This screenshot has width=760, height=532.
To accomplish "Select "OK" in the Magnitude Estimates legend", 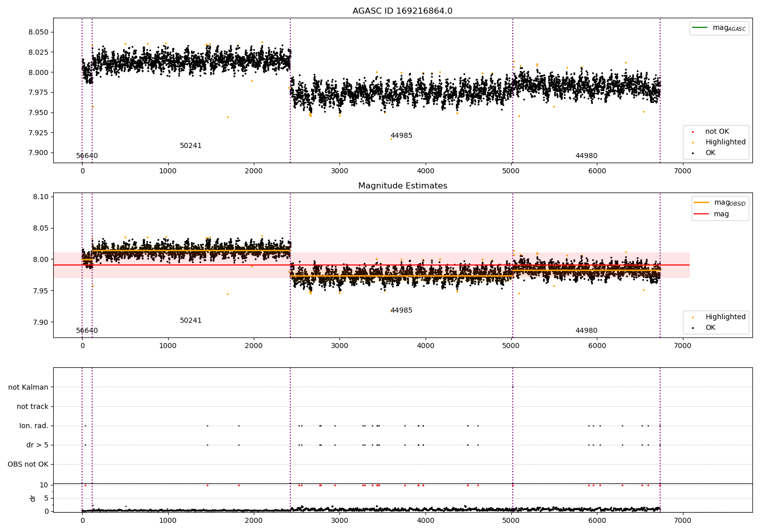I will pos(710,328).
